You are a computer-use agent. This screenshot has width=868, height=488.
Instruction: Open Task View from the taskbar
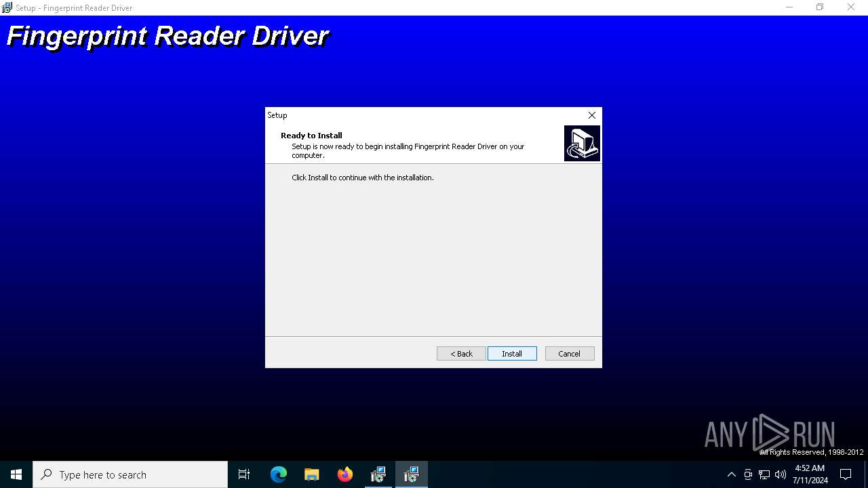pos(244,474)
